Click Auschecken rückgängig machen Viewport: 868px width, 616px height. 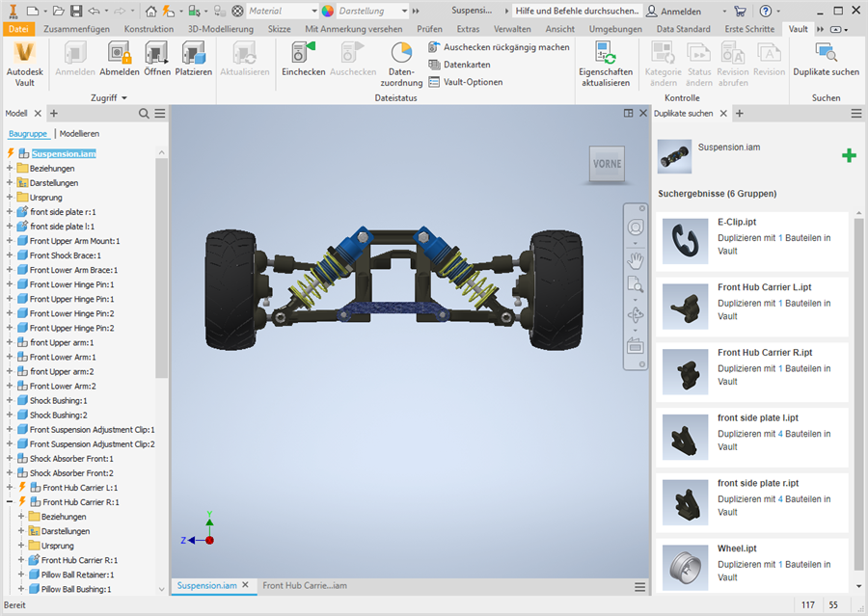499,47
